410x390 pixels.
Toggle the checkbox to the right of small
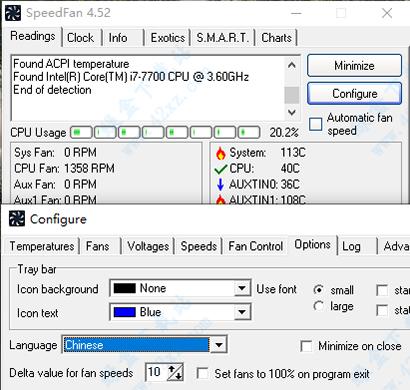pos(382,290)
